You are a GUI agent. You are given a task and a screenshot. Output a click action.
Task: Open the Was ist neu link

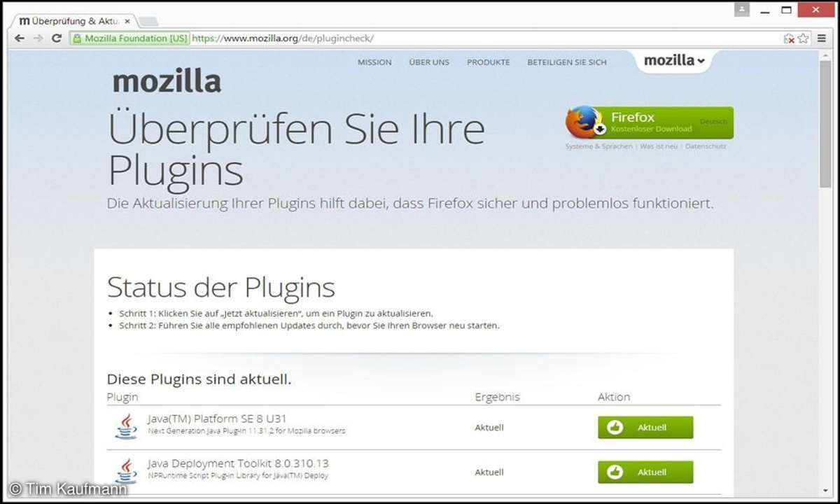[658, 146]
